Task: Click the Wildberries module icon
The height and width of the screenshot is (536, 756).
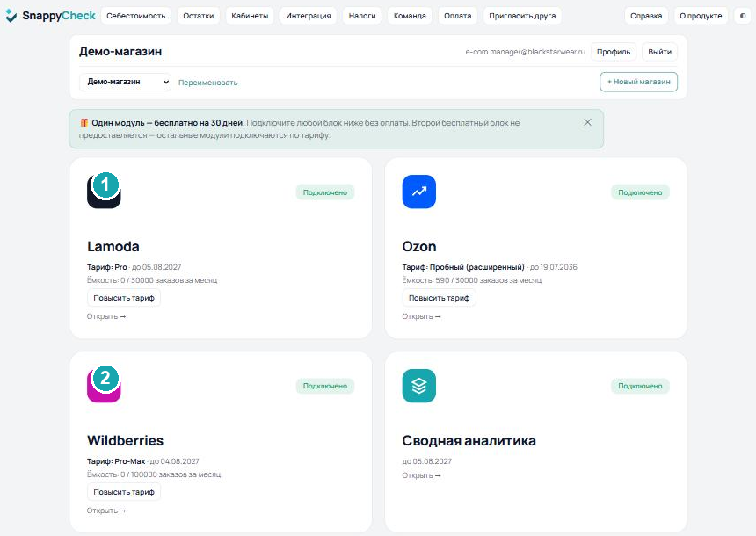Action: tap(104, 386)
